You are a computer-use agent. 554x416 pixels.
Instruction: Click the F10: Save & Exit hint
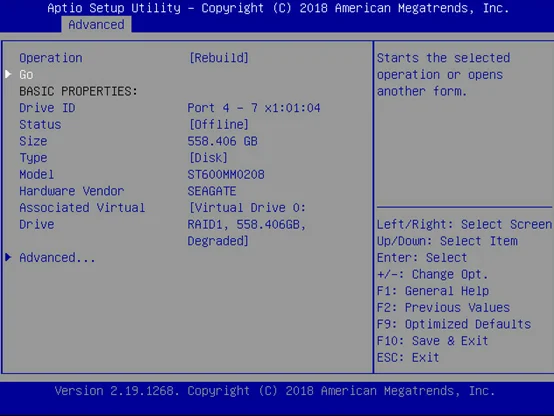click(x=432, y=341)
